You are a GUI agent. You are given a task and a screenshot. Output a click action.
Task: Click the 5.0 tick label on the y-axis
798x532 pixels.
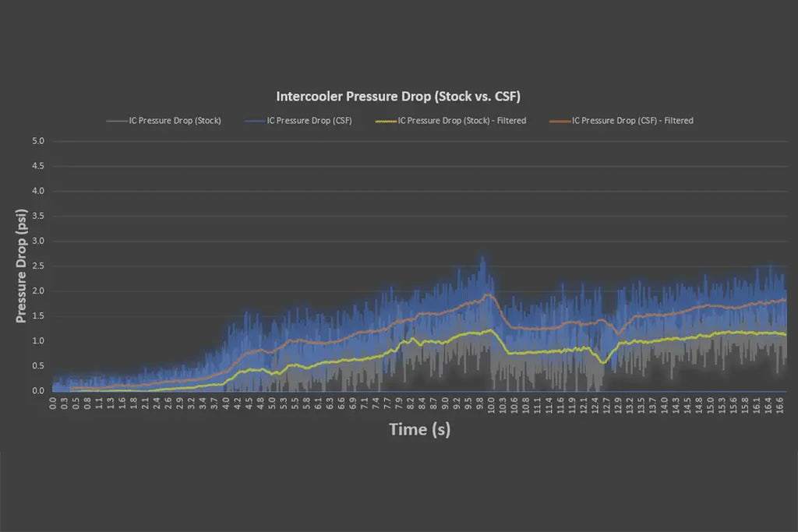[x=37, y=141]
